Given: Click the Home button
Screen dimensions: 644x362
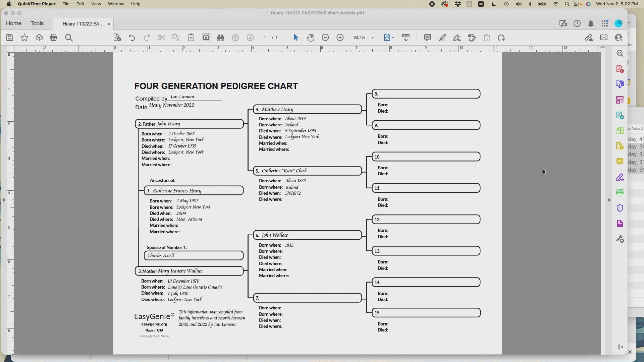Looking at the screenshot, I should click(x=14, y=23).
